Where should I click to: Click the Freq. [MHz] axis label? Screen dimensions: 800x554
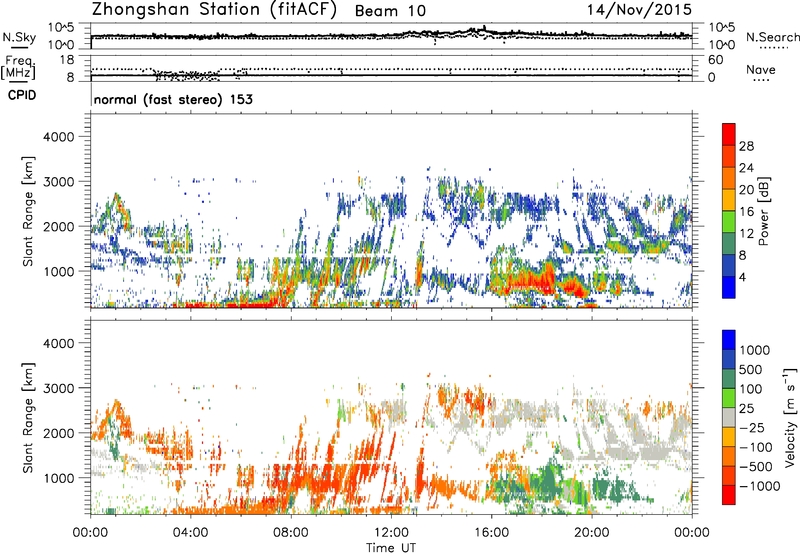point(19,67)
